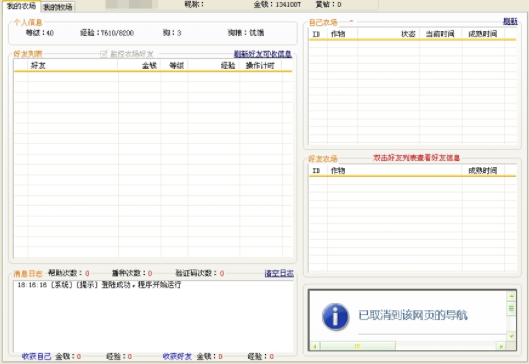Screen dimensions: 529x364
Task: Click ID header in 自己农场 table
Action: pyautogui.click(x=317, y=34)
